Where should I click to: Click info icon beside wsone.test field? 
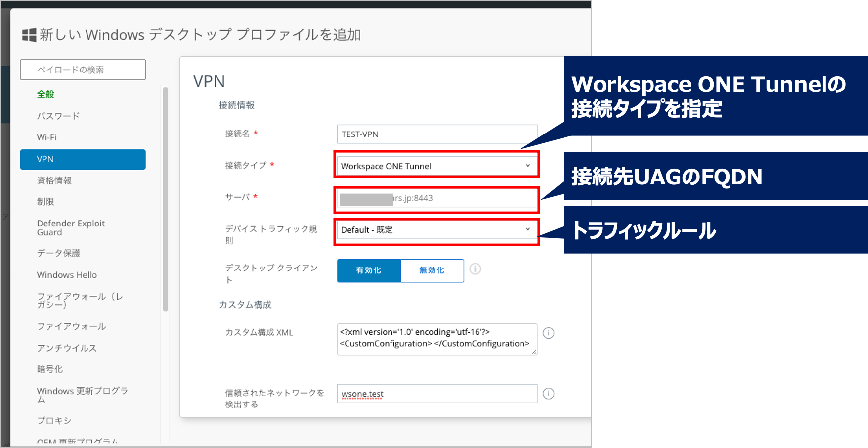(548, 394)
